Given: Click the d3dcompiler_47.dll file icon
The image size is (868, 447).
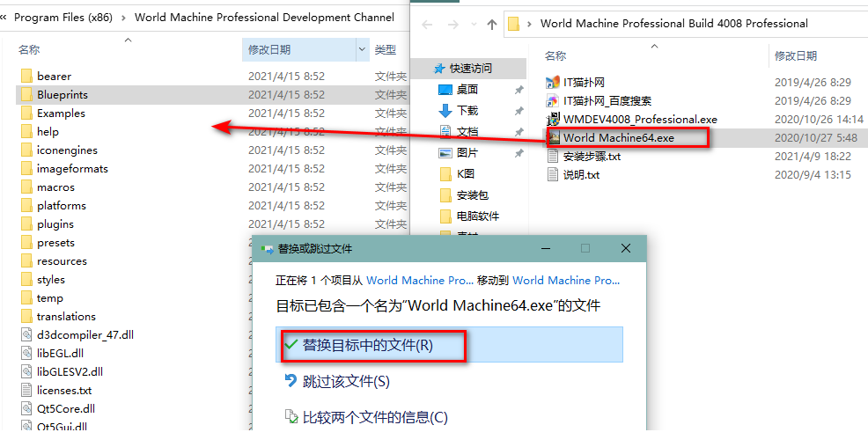Looking at the screenshot, I should tap(26, 334).
